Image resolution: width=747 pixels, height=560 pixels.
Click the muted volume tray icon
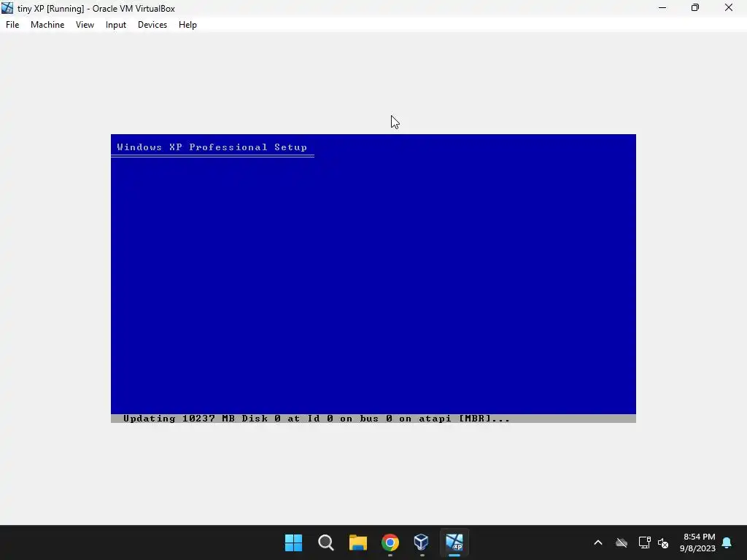coord(663,542)
